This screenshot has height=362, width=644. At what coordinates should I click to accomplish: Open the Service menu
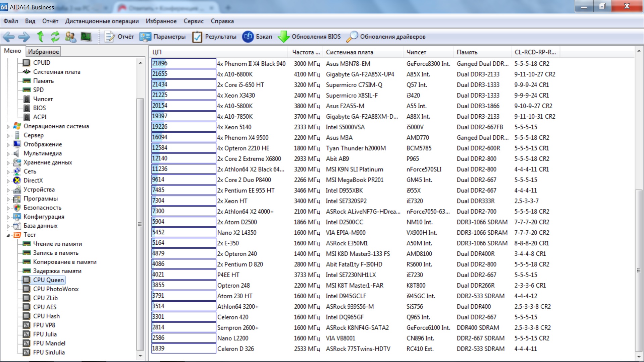194,21
